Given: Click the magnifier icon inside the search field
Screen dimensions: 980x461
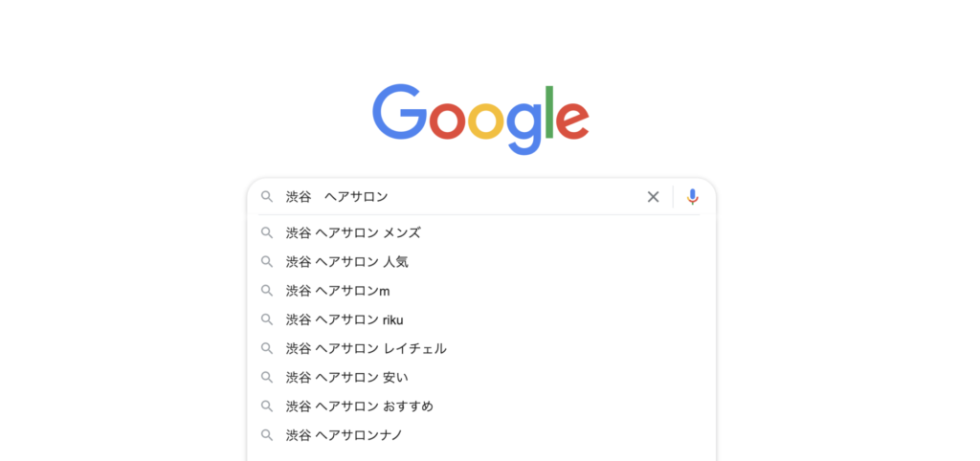Looking at the screenshot, I should [x=267, y=197].
